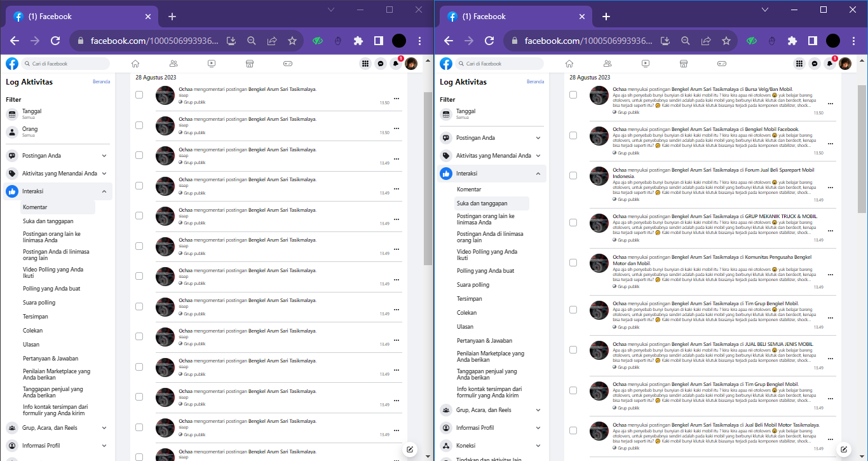Click Beranda link in right window
The width and height of the screenshot is (868, 461).
coord(536,82)
